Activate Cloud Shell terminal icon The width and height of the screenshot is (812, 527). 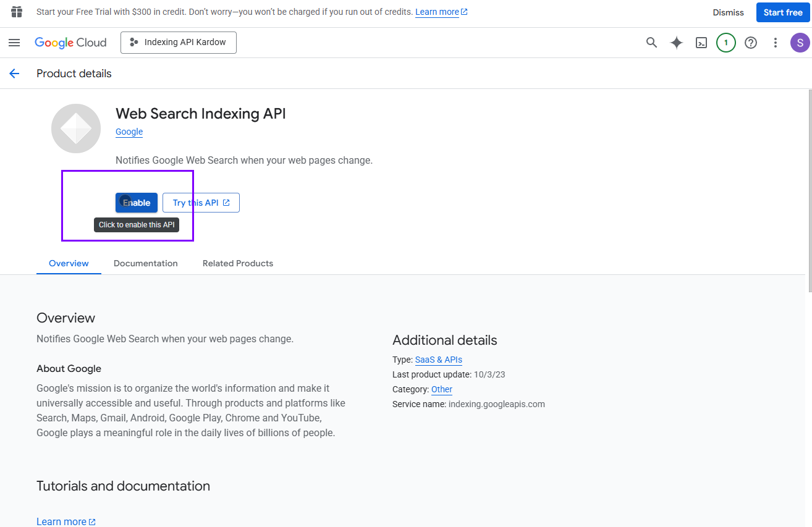[x=701, y=43]
